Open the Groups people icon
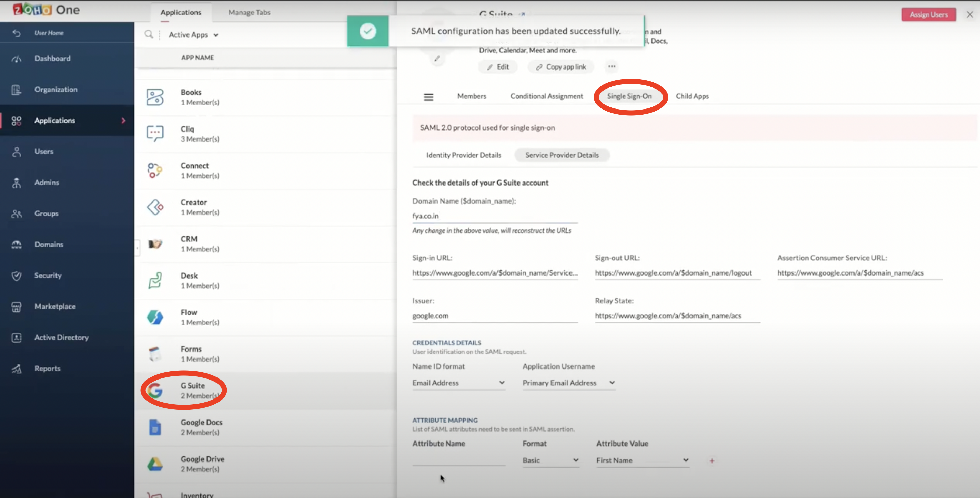980x498 pixels. pos(16,214)
